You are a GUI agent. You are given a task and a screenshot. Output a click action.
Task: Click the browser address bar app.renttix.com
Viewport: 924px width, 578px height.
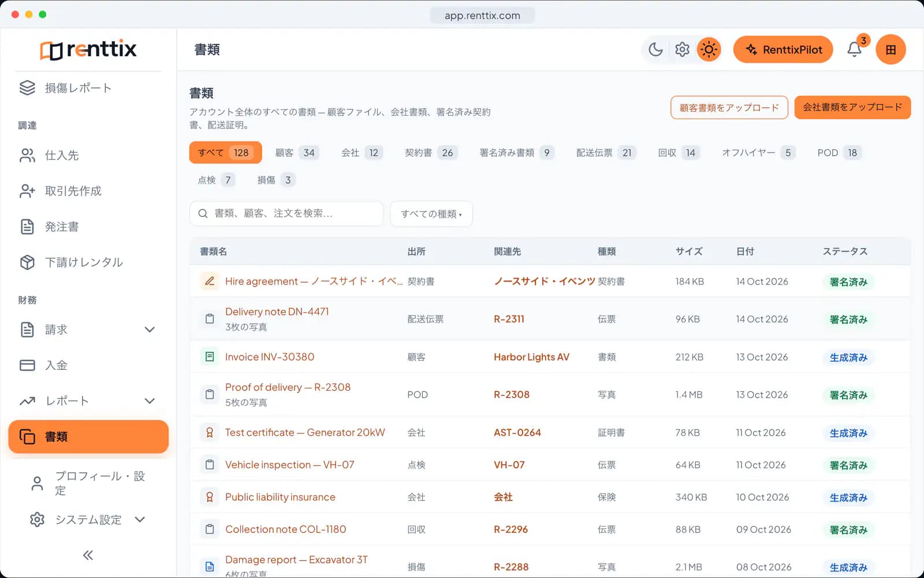[482, 16]
